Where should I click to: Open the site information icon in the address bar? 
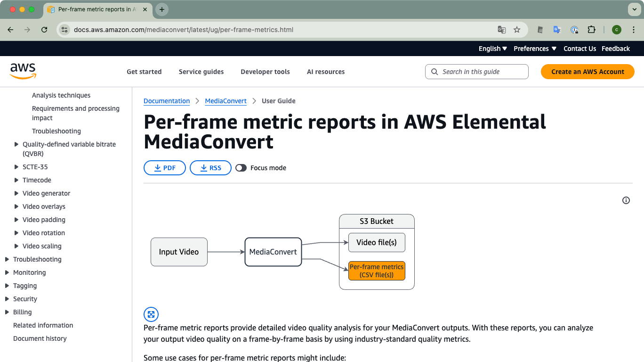[64, 30]
